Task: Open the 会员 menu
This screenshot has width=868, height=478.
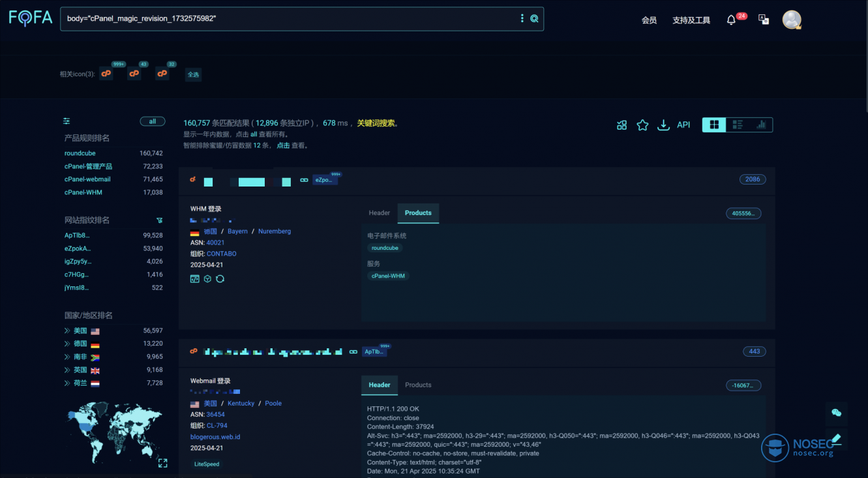Action: pyautogui.click(x=649, y=20)
